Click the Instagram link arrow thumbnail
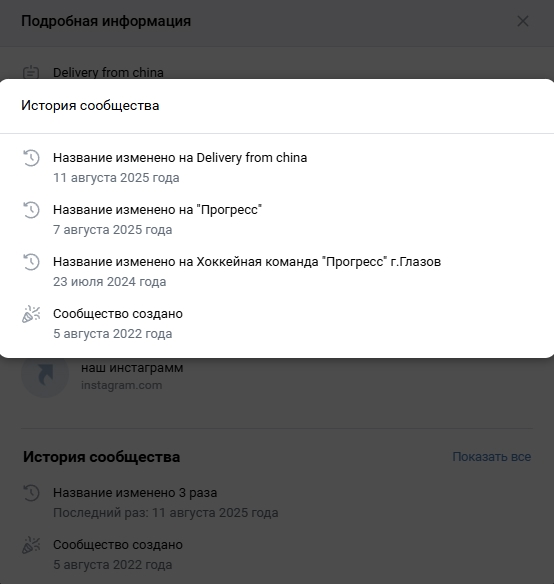554x584 pixels. (x=45, y=374)
